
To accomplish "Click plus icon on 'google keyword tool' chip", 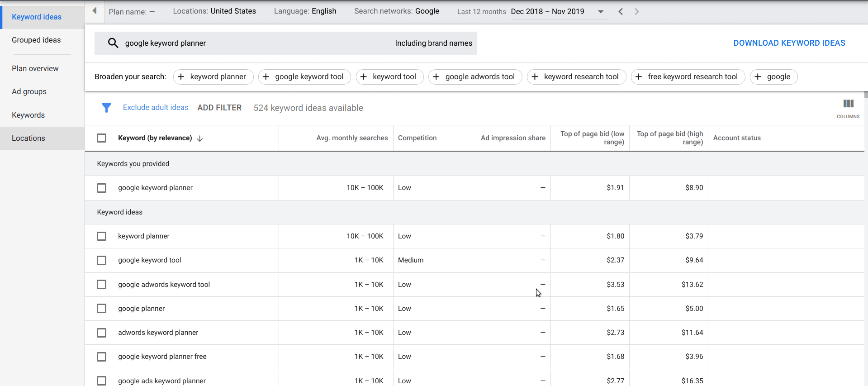I will [266, 77].
